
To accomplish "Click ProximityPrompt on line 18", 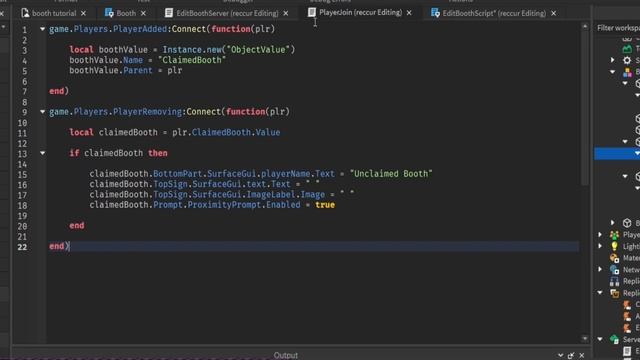I will 224,204.
